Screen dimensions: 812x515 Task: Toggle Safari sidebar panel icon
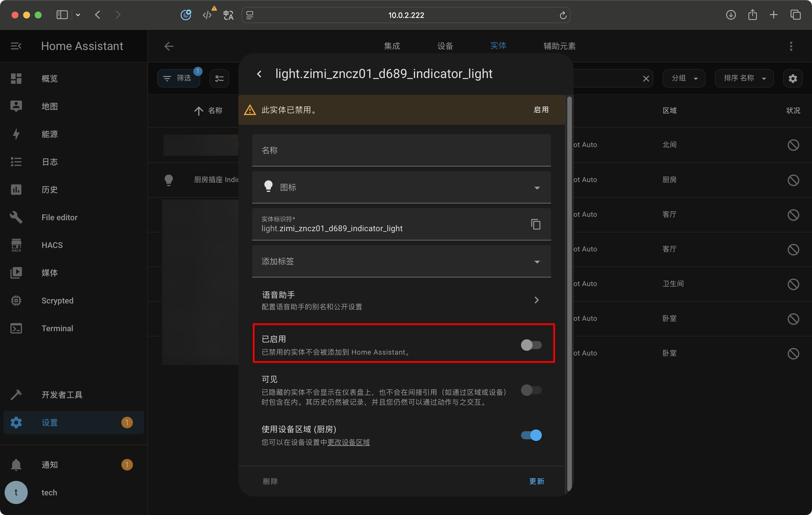click(62, 15)
